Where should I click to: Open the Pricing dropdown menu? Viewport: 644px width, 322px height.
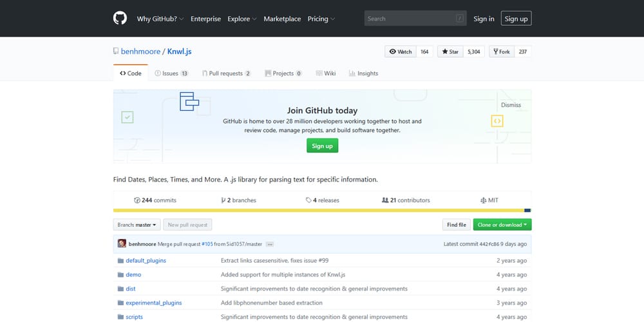tap(321, 19)
